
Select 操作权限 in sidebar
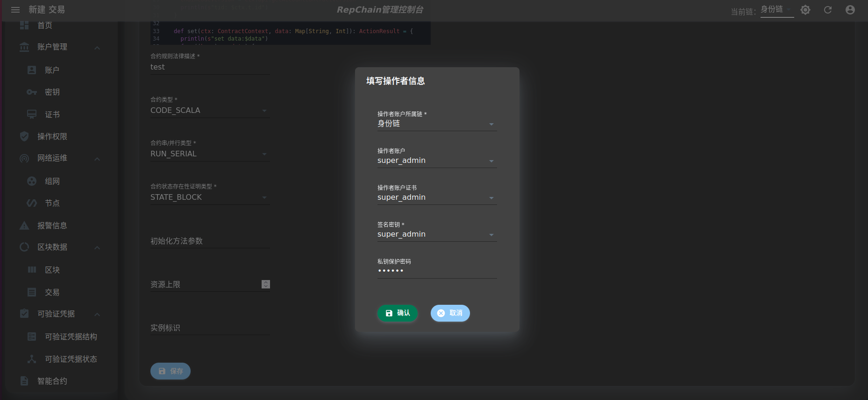point(52,136)
